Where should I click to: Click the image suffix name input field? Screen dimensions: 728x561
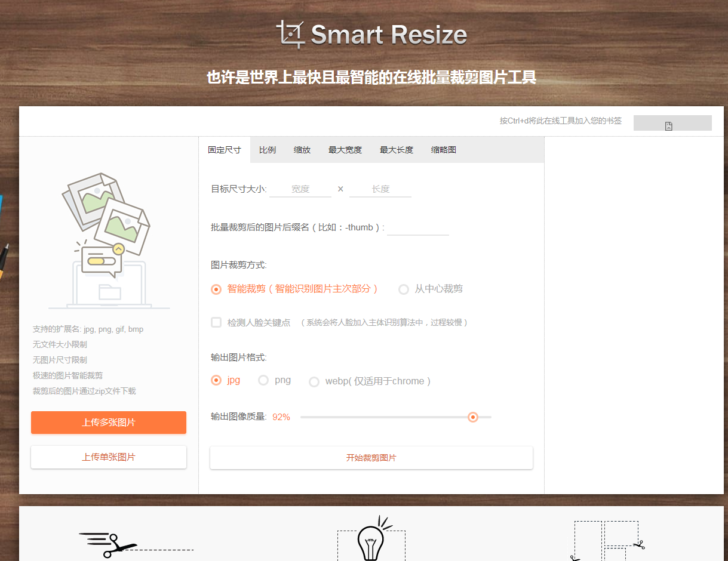[x=418, y=227]
